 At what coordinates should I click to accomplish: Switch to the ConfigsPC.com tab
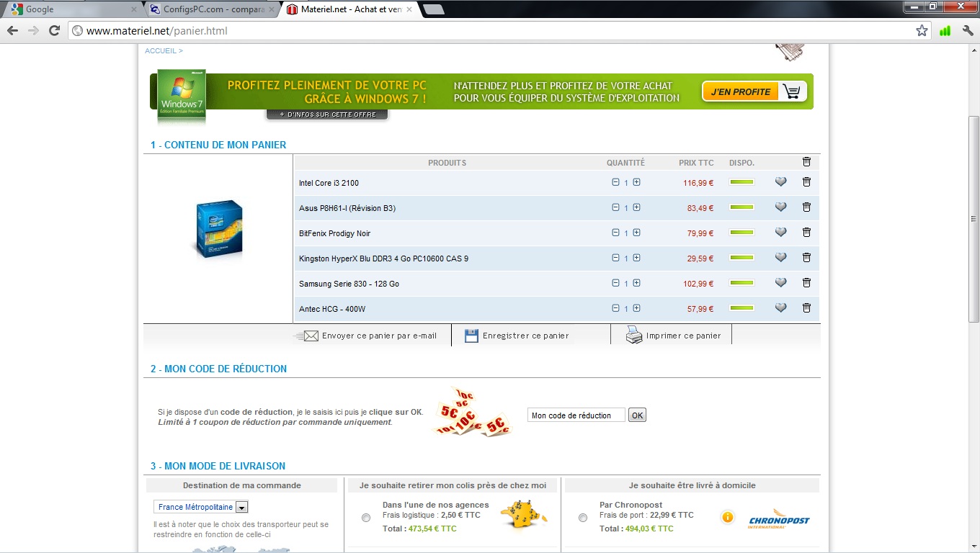[211, 9]
